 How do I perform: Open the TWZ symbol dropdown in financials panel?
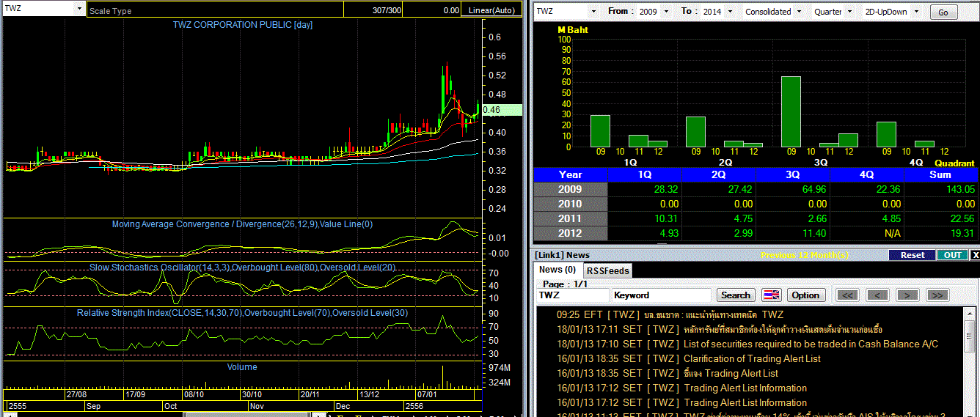tap(593, 12)
